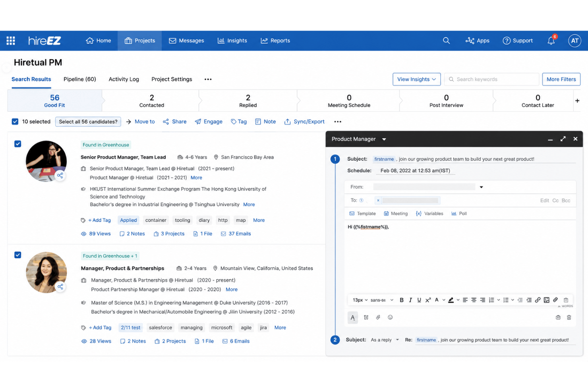Open the Product Manager sequence dropdown
The image size is (588, 392).
[384, 139]
